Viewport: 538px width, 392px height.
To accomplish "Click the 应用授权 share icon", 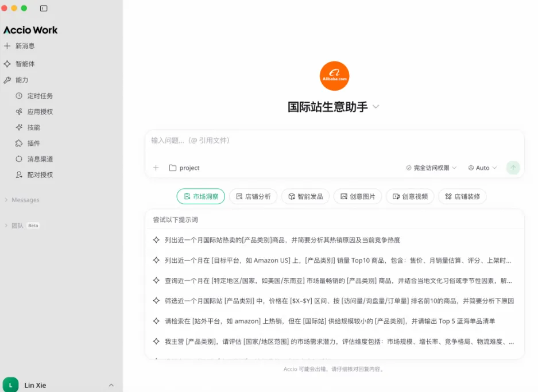I will 19,111.
